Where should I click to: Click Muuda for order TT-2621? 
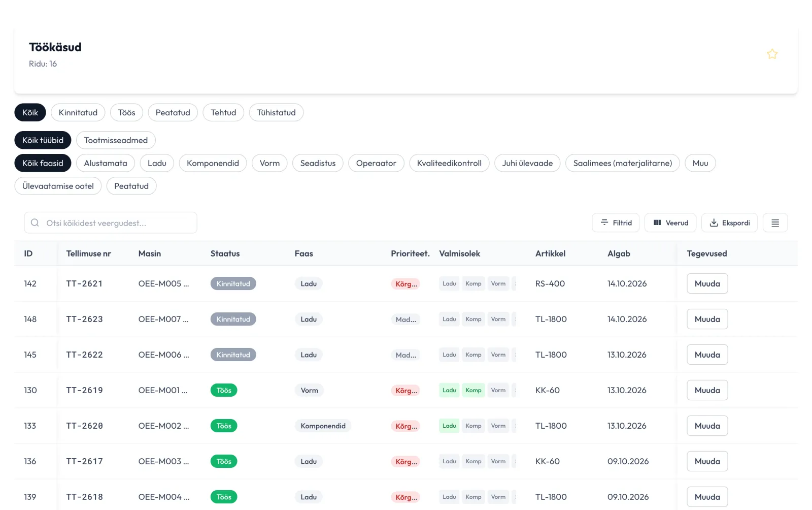[x=707, y=283]
